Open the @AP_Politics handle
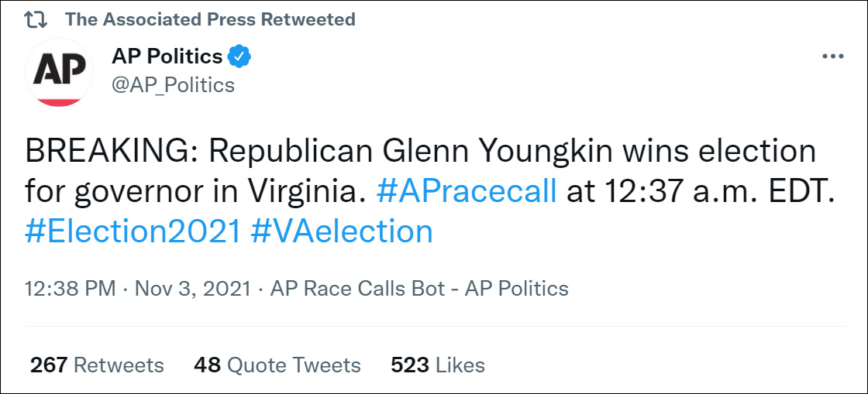 (173, 84)
